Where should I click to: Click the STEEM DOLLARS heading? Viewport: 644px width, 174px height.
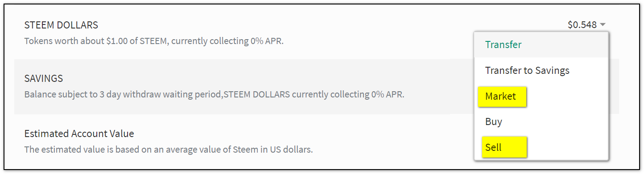pos(61,25)
